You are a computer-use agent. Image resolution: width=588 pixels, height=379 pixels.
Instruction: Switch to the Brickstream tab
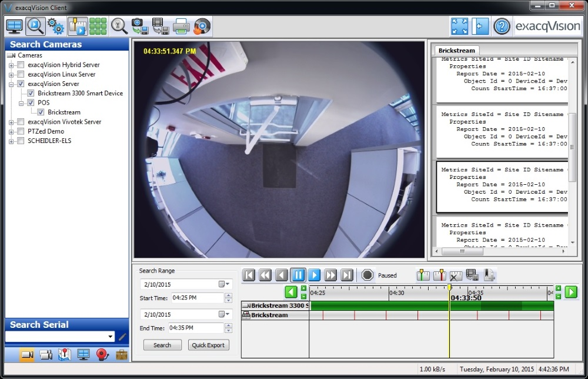coord(456,50)
